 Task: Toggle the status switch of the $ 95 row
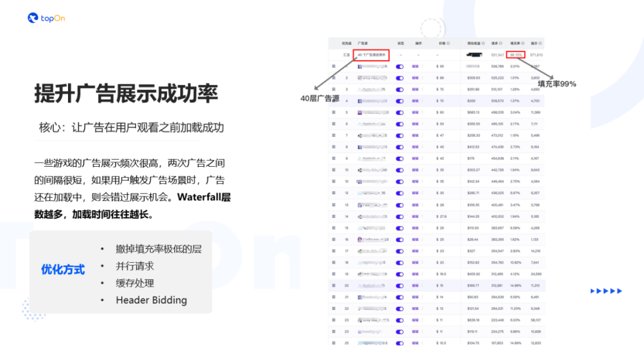(400, 67)
